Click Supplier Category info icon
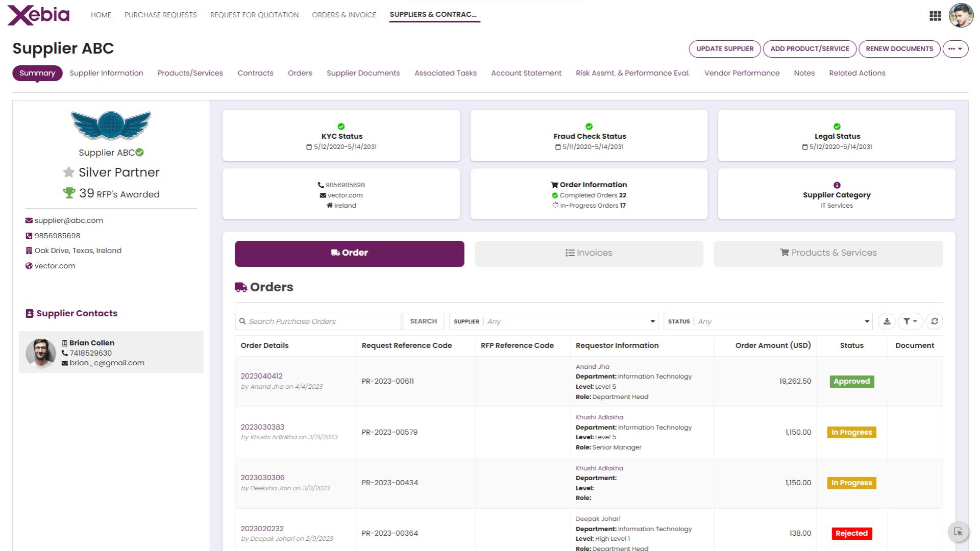 (837, 185)
